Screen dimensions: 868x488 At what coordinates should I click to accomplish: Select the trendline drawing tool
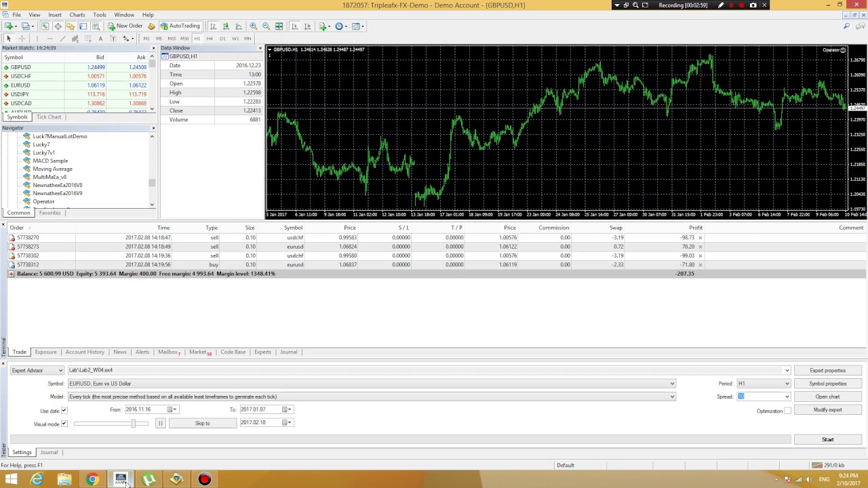coord(62,39)
